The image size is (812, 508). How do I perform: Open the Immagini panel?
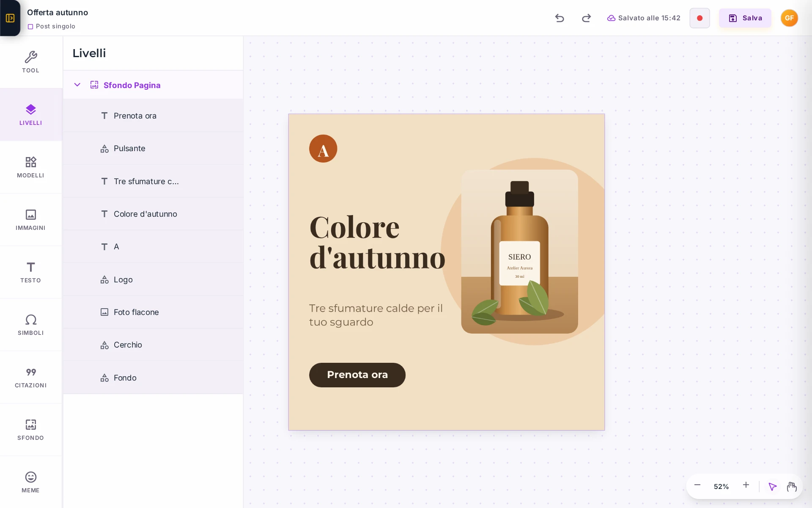[x=30, y=220]
